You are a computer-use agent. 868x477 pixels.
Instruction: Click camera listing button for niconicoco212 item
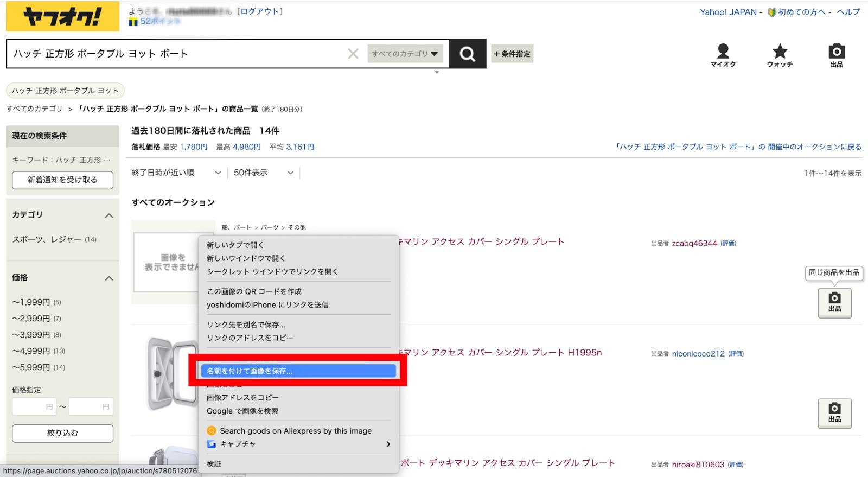(834, 413)
